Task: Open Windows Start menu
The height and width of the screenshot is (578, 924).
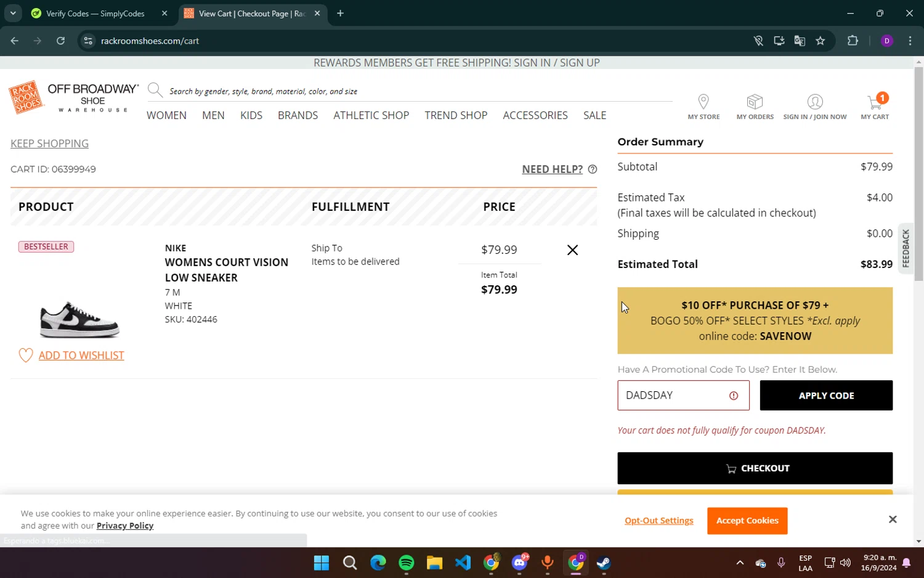Action: 322,563
